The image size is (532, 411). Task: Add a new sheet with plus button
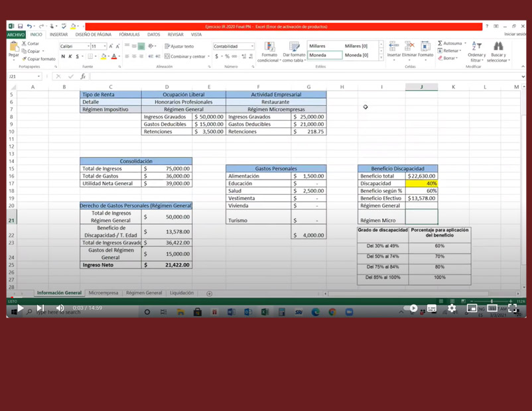click(x=209, y=293)
